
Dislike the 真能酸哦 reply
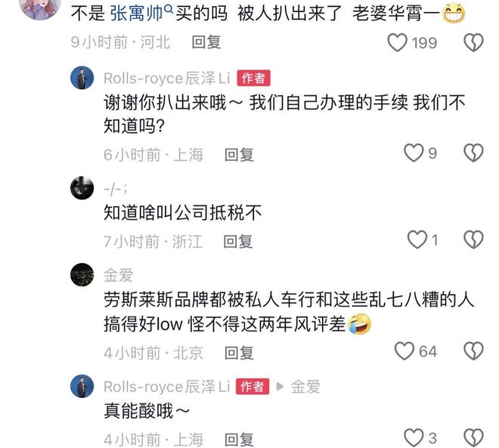point(473,438)
